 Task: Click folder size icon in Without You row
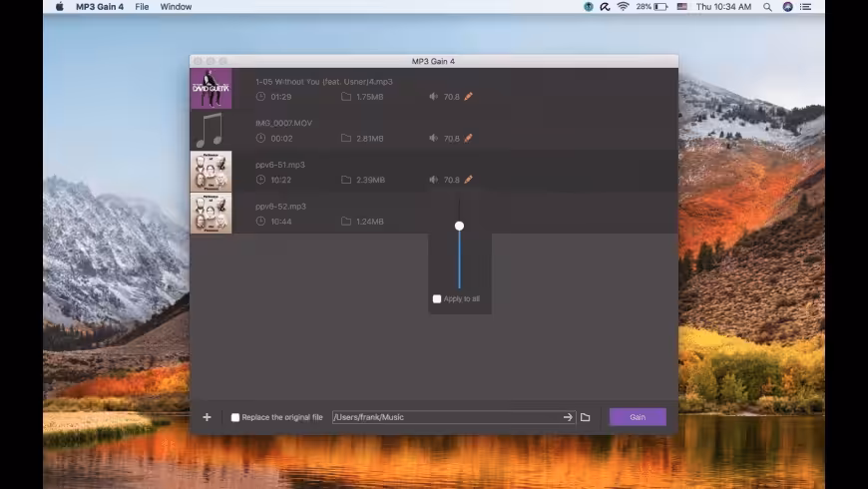(346, 97)
